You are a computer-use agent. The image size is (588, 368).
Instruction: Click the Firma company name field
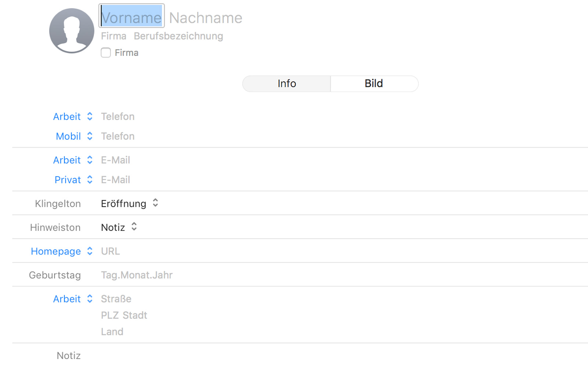[x=114, y=36]
